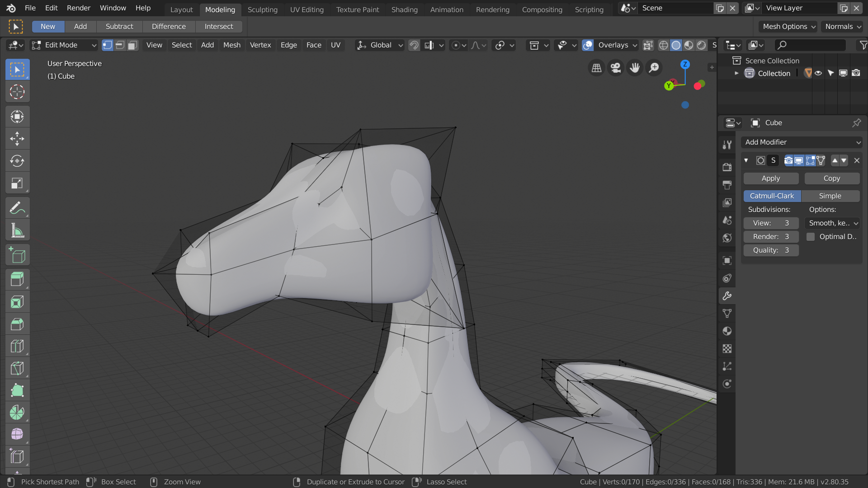The height and width of the screenshot is (488, 868).
Task: Select the Poly Build tool
Action: [x=17, y=390]
